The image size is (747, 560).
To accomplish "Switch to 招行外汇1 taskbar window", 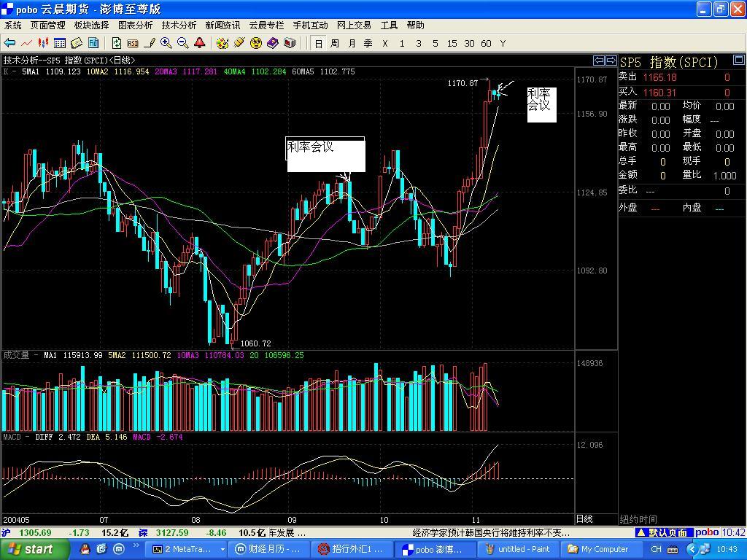I will coord(352,549).
